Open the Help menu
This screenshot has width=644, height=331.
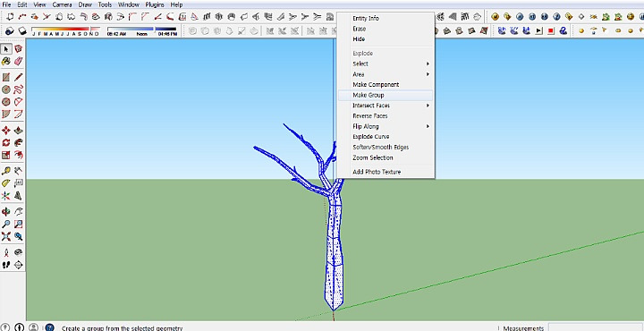tap(176, 4)
